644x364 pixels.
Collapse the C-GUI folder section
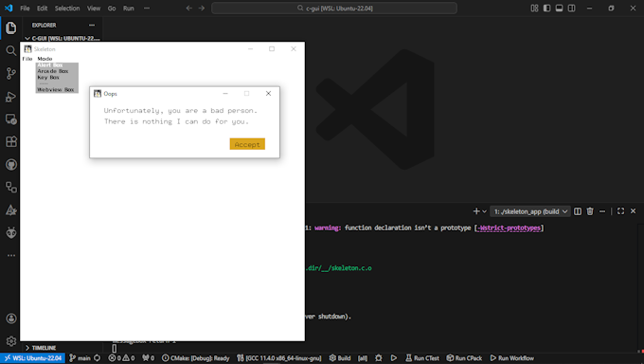click(x=62, y=38)
